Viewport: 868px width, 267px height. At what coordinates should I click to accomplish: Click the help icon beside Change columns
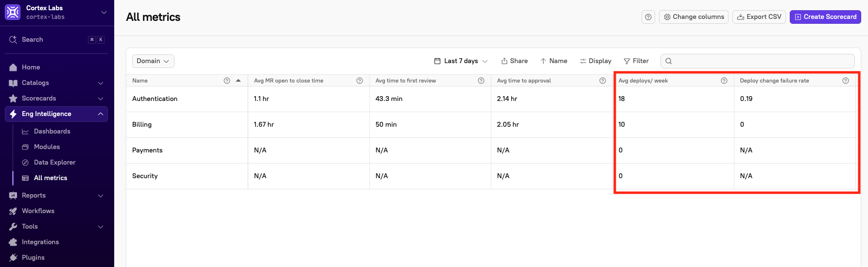point(648,17)
